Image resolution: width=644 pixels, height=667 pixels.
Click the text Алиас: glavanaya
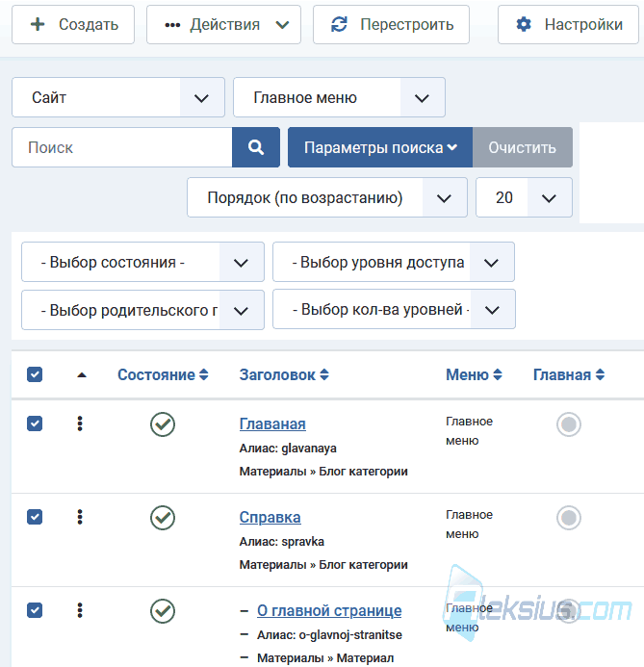tap(288, 449)
